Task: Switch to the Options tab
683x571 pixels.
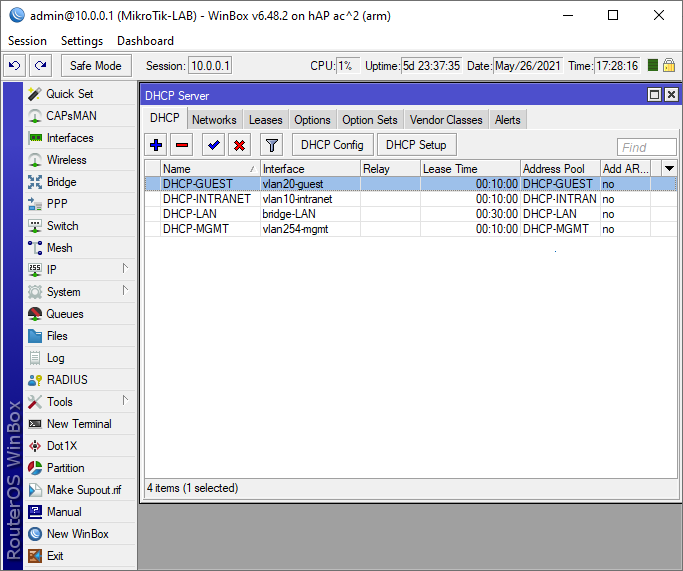Action: tap(312, 120)
